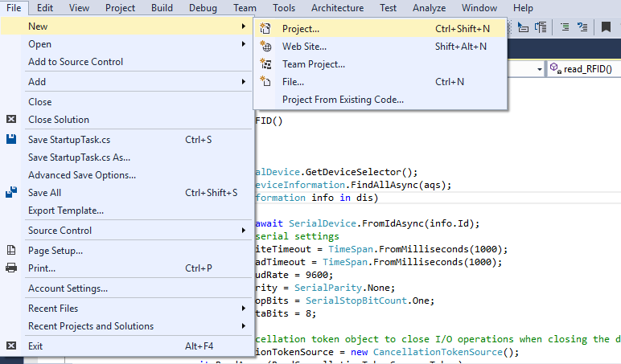Click the Uncomment selected lines toolbar icon
This screenshot has height=364, width=621.
(x=582, y=27)
